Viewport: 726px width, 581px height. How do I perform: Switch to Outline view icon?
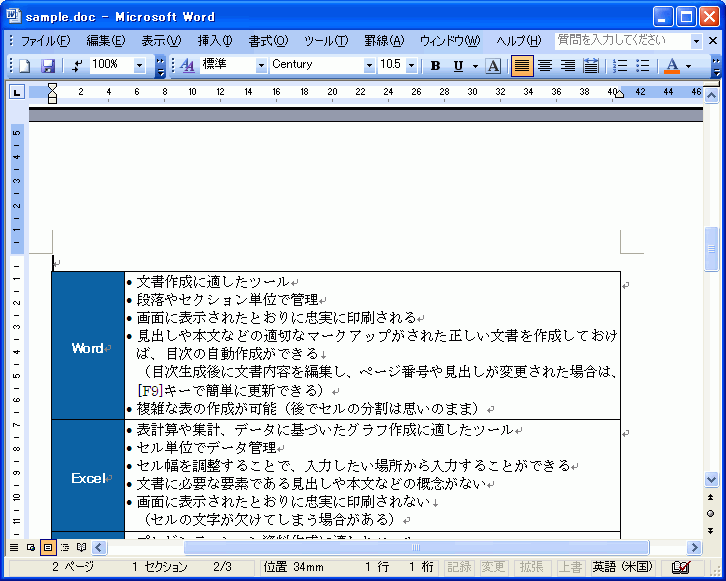65,548
